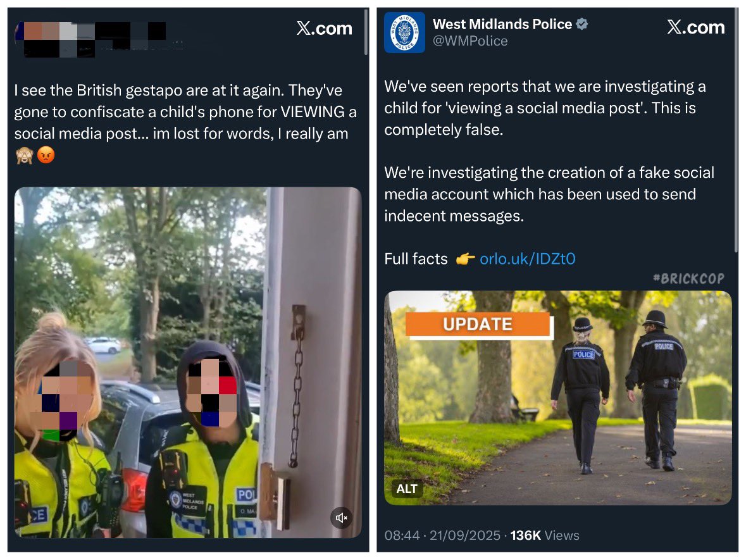Click the 136K Views counter

coord(545,536)
